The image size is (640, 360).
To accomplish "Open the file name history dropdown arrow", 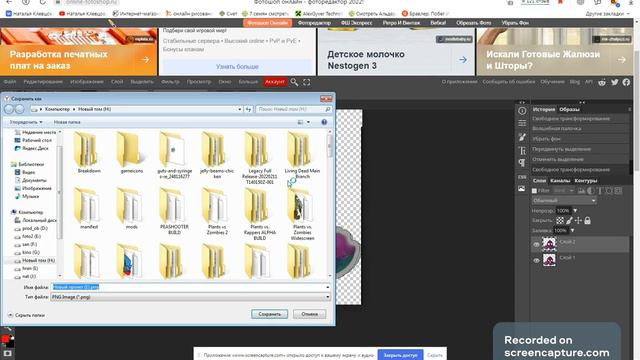I will coord(328,287).
